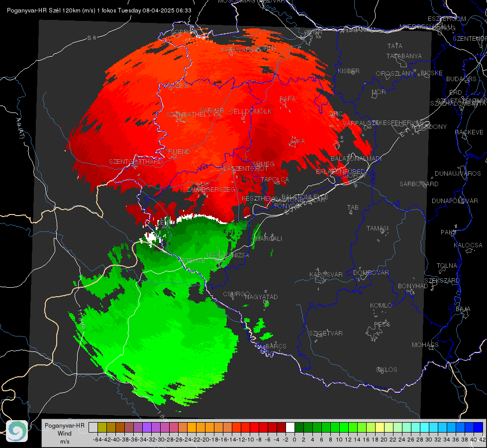Click the KALOCSA city label
The height and width of the screenshot is (448, 487).
pos(468,245)
